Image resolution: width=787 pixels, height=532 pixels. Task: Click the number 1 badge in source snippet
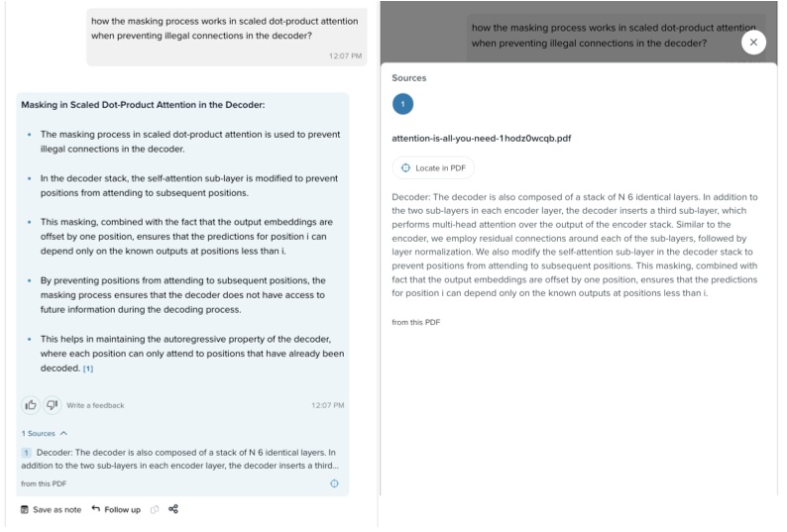click(27, 453)
